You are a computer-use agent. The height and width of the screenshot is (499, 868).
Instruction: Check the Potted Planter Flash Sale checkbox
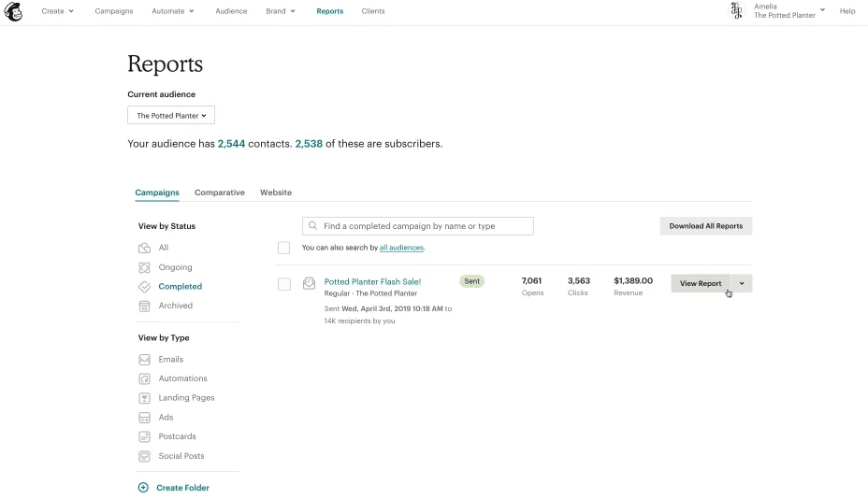click(x=284, y=284)
